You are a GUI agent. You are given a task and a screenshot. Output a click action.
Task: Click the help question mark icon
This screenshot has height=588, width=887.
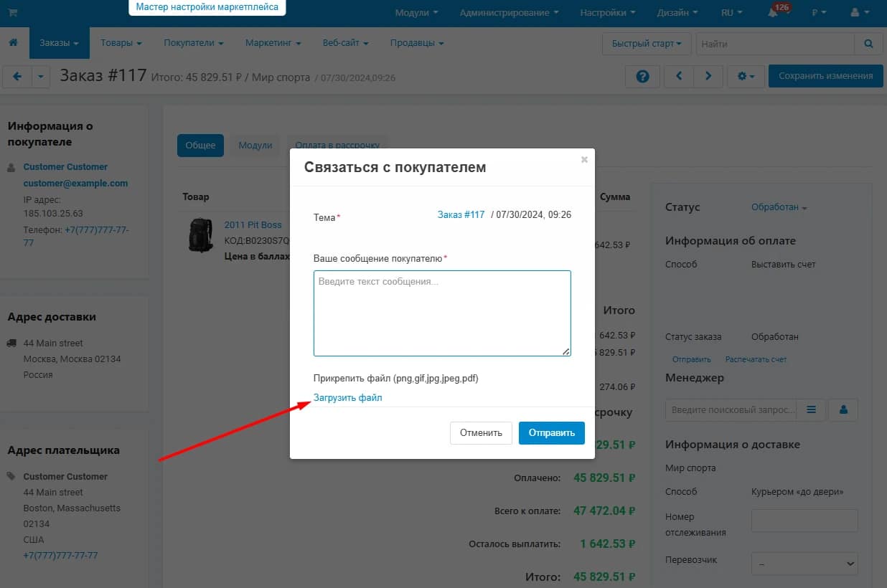click(642, 76)
